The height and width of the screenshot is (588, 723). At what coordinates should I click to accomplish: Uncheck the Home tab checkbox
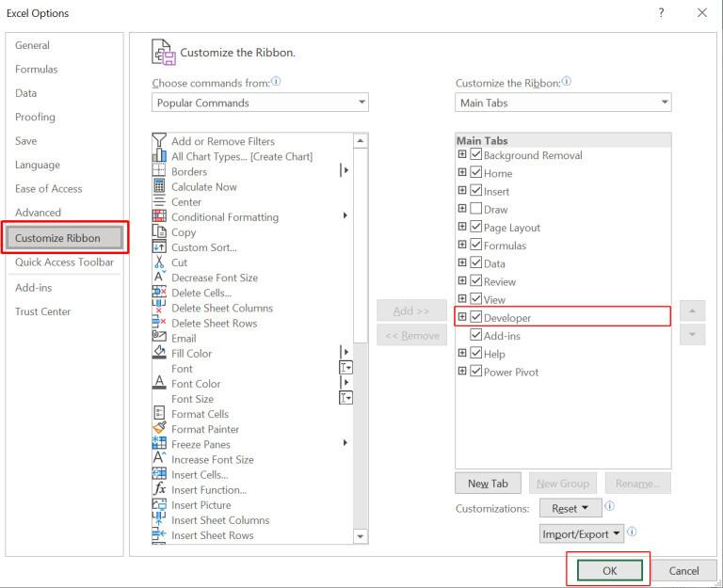(x=475, y=172)
